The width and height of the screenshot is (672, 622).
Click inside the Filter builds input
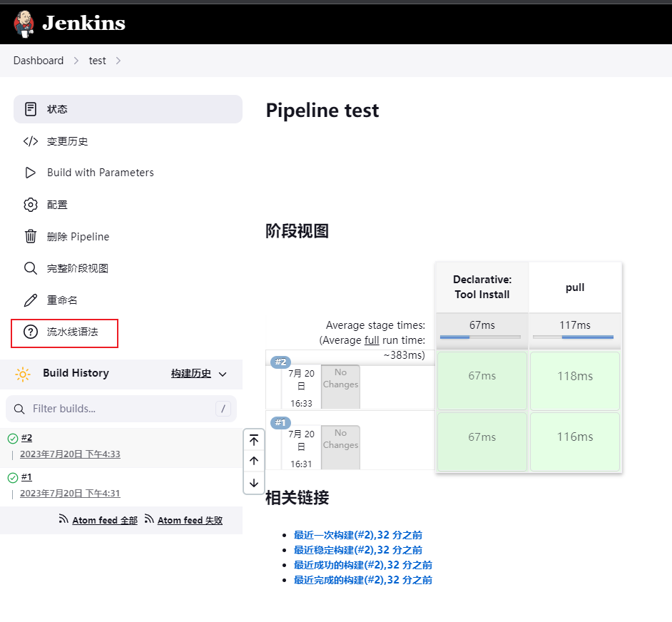(x=121, y=409)
